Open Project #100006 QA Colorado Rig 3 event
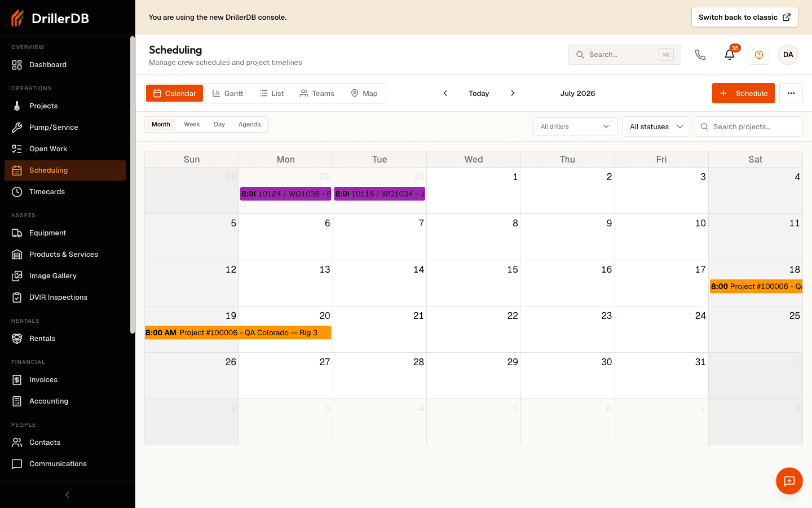This screenshot has height=508, width=812. point(238,332)
